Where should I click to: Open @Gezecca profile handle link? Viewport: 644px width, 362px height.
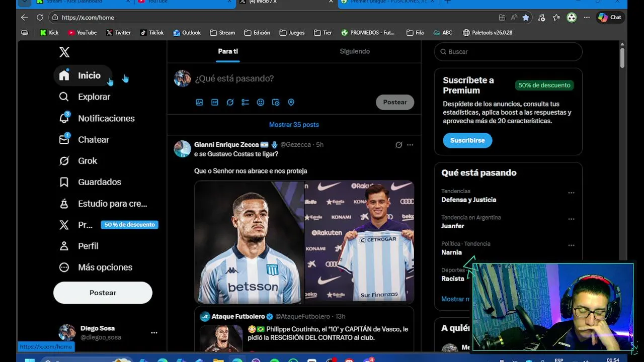[x=295, y=145]
